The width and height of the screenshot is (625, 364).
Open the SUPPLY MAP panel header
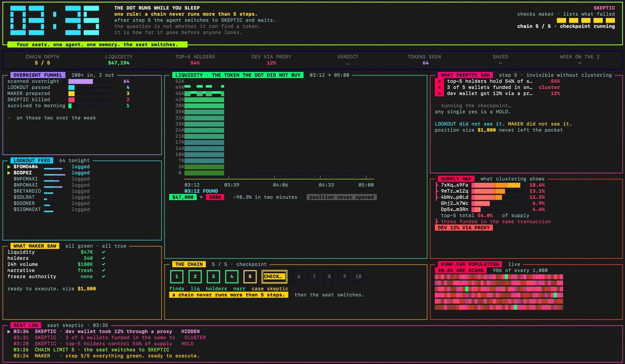tap(455, 179)
